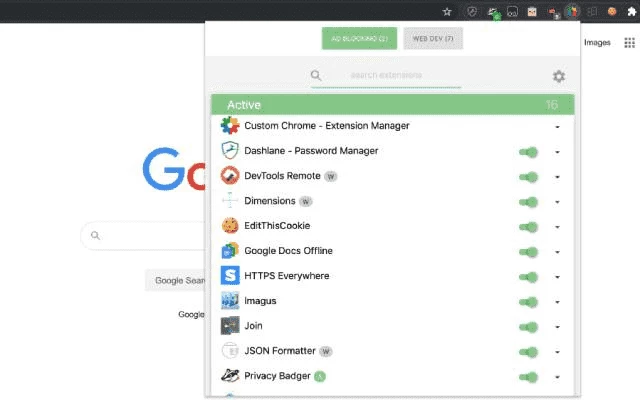
Task: Expand Custom Chrome Extension Manager dropdown arrow
Action: pos(557,127)
